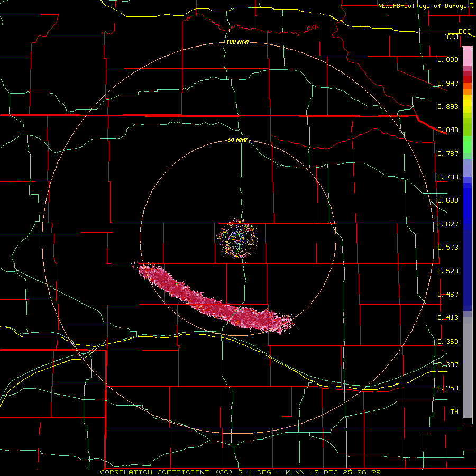Click the 100 NMI range ring label

[237, 42]
